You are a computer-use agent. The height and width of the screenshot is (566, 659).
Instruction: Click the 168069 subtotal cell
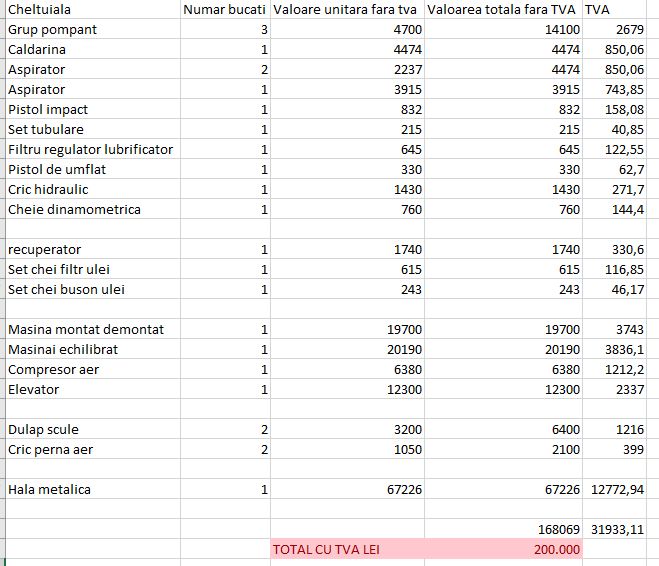(503, 529)
